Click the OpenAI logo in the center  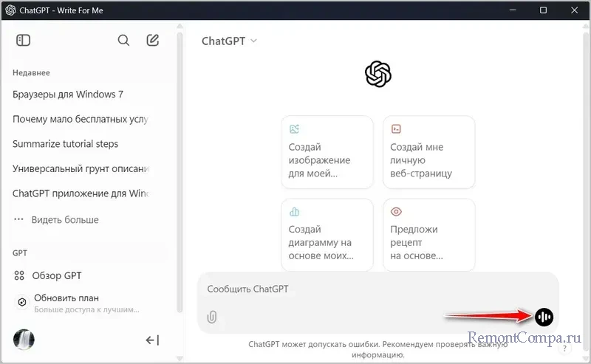tap(378, 74)
